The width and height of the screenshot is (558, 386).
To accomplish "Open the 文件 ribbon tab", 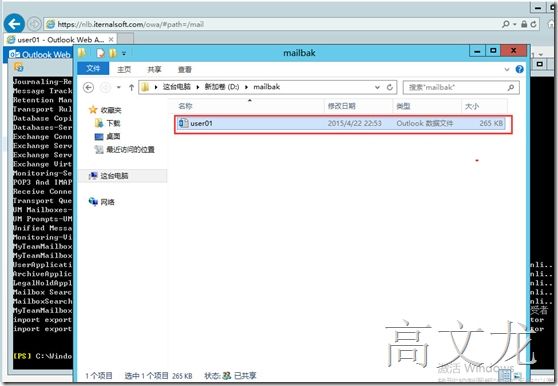I will 93,68.
